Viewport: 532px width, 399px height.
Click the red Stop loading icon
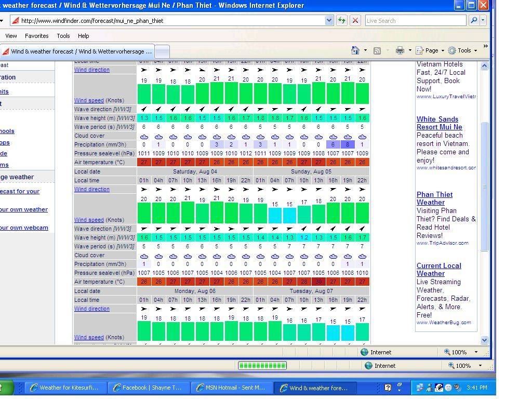(x=355, y=20)
